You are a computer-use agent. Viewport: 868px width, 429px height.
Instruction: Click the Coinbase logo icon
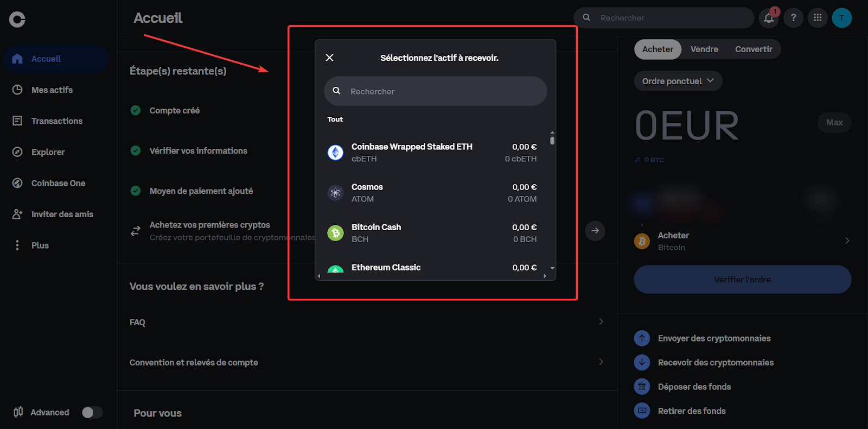pyautogui.click(x=17, y=20)
